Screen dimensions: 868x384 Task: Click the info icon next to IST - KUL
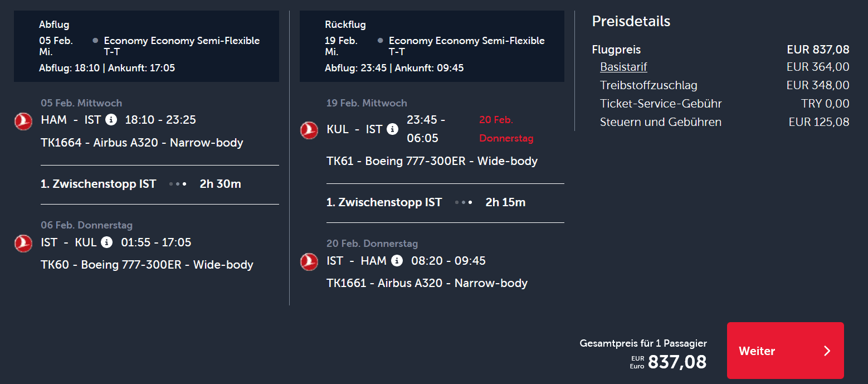[x=106, y=242]
